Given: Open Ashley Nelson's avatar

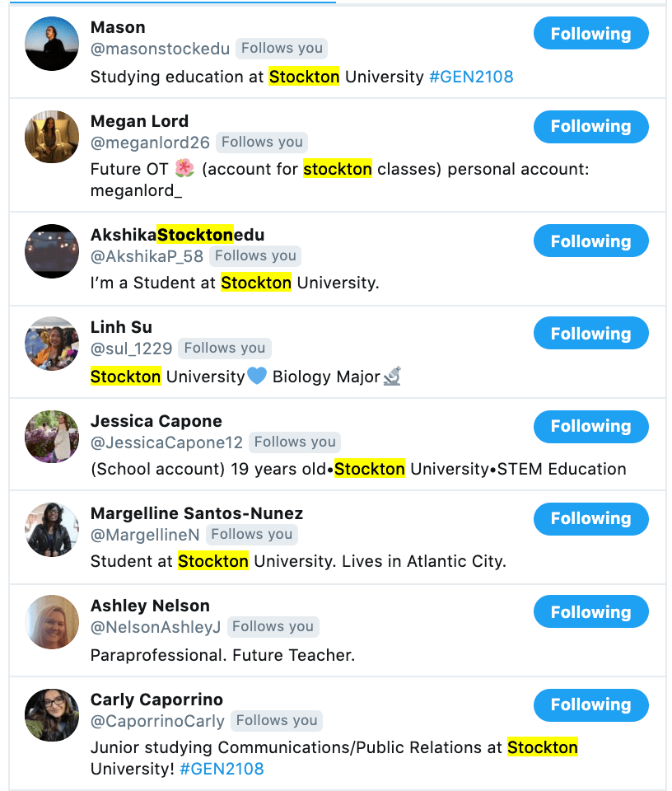Looking at the screenshot, I should click(x=51, y=622).
